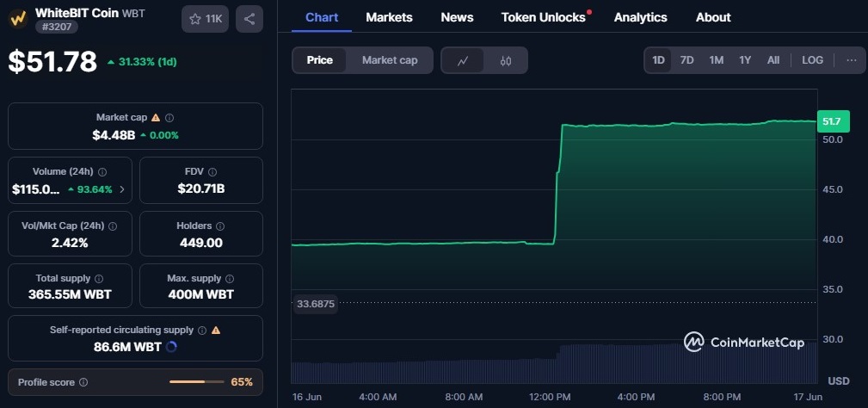The width and height of the screenshot is (868, 408).
Task: Click the 12:00 PM time axis label
Action: (x=549, y=397)
